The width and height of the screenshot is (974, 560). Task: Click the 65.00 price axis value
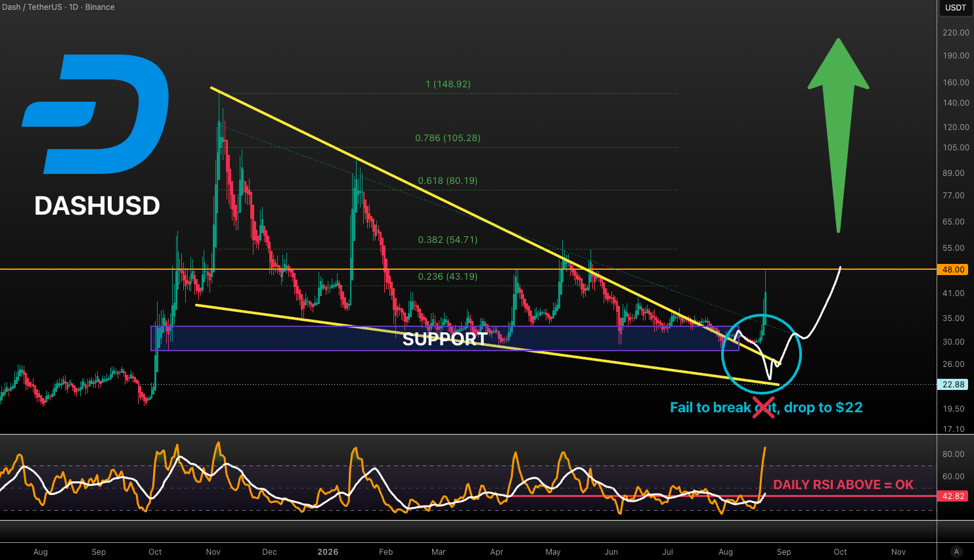(x=954, y=222)
